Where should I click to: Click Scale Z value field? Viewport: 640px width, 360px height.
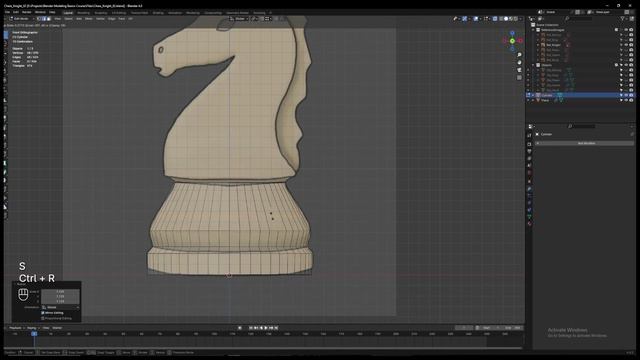pyautogui.click(x=60, y=301)
